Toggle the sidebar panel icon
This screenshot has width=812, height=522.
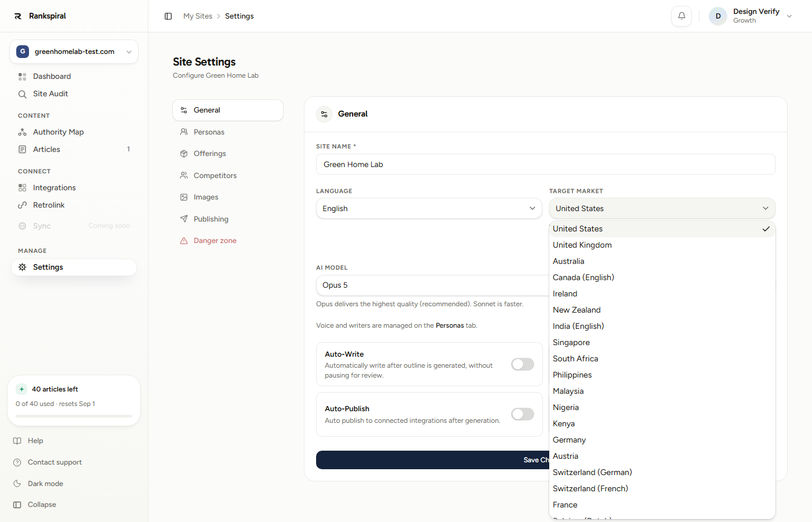[x=168, y=16]
